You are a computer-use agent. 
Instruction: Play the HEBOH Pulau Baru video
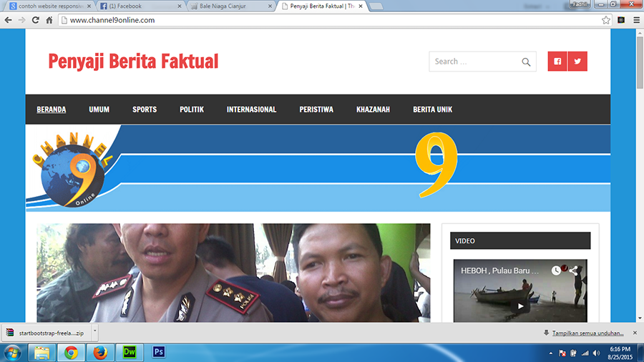[x=520, y=305]
